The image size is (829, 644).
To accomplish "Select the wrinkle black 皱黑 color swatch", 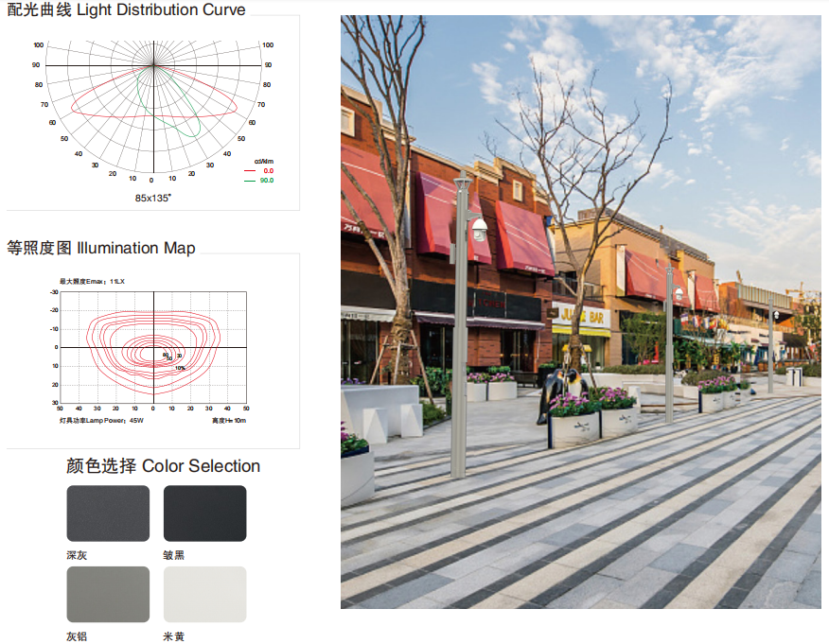I will click(x=204, y=513).
